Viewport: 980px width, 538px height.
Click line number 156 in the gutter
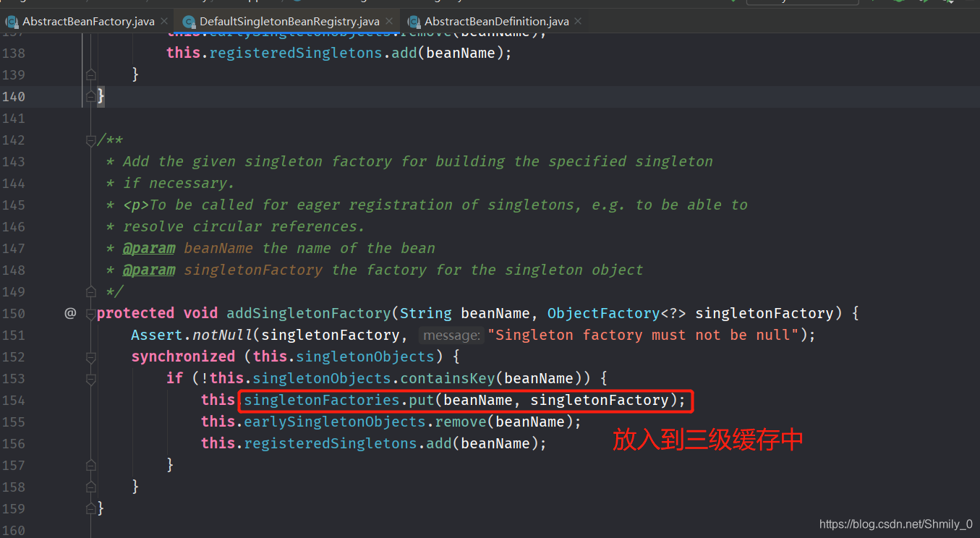point(13,443)
